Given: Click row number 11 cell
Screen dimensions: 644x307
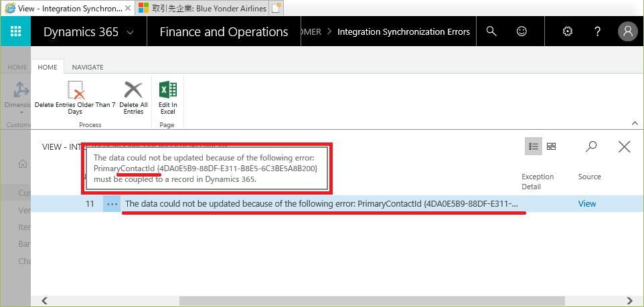Looking at the screenshot, I should [90, 203].
